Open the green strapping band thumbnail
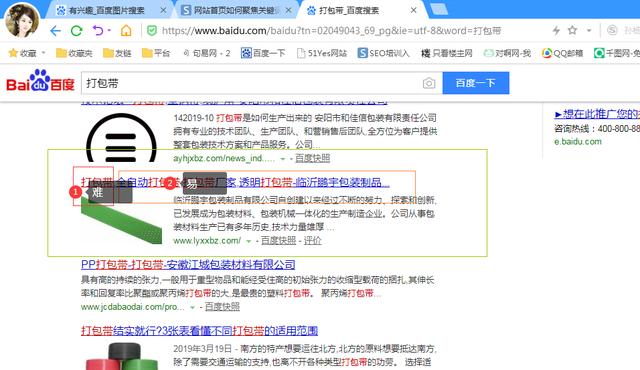The height and width of the screenshot is (370, 640). [x=121, y=219]
